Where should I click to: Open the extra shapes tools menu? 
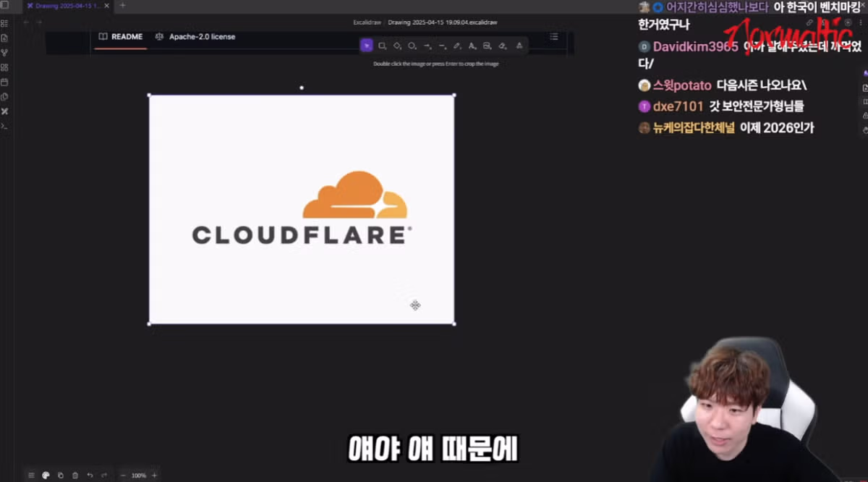pos(519,46)
